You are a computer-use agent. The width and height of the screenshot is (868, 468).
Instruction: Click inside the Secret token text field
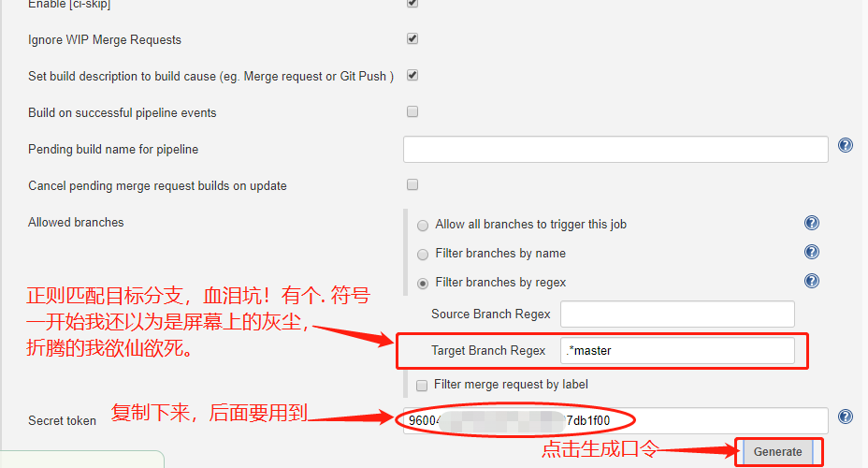615,421
